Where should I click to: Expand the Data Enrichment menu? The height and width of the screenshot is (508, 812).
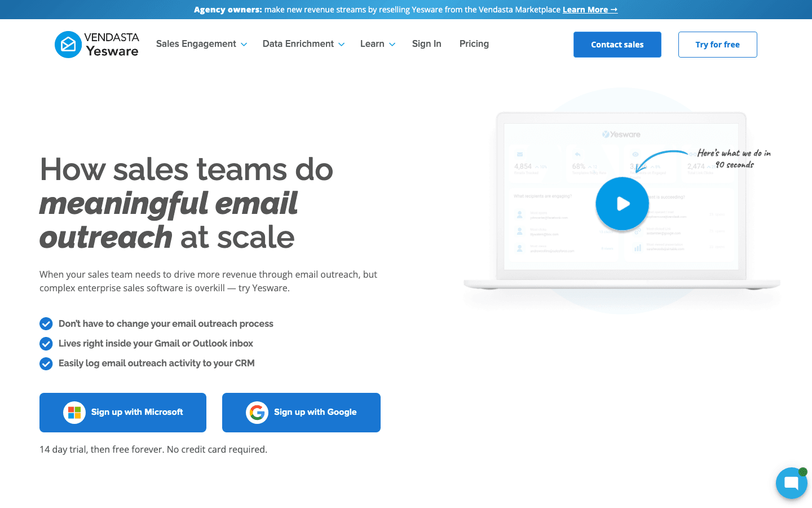tap(303, 44)
